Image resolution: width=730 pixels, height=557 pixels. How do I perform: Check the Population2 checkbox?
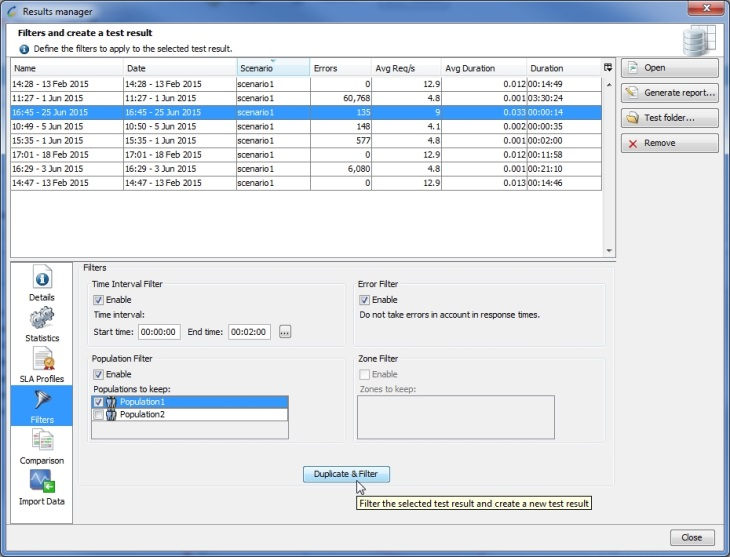[98, 414]
